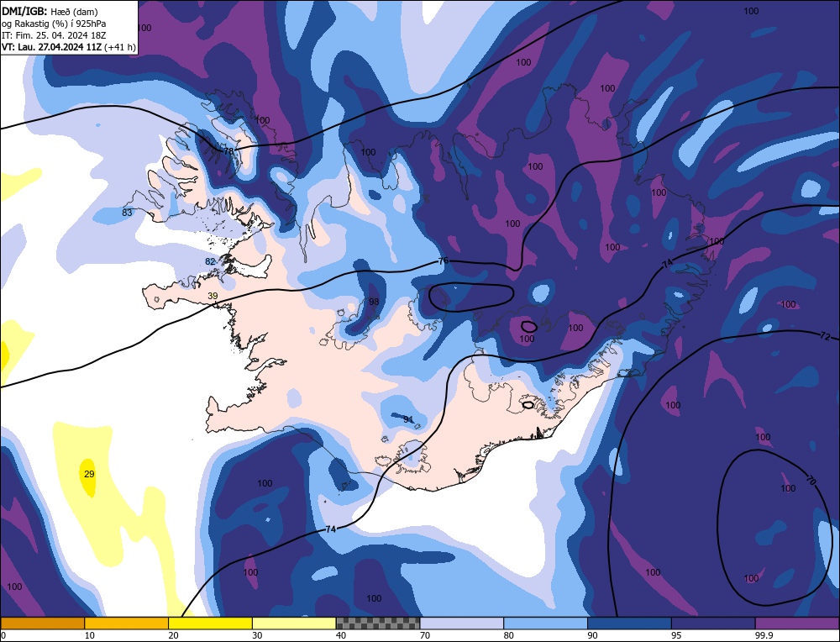840x642 pixels.
Task: Click the orange 10–20 legend swatch
Action: 127,624
